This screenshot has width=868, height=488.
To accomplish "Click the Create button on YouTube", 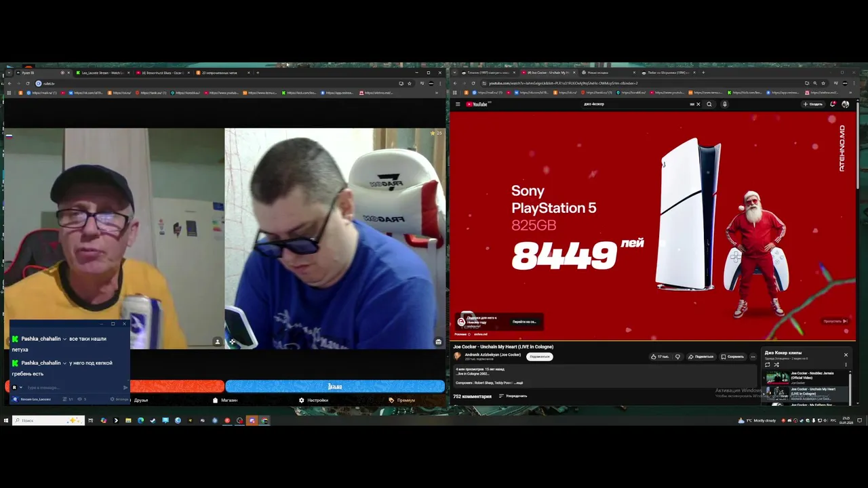I will pos(812,104).
